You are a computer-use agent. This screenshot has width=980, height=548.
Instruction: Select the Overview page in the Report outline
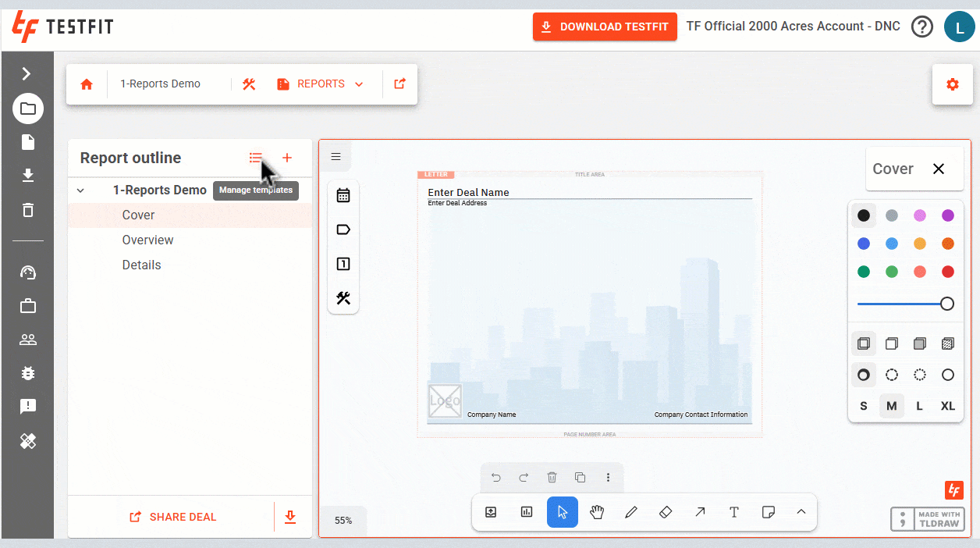[147, 240]
